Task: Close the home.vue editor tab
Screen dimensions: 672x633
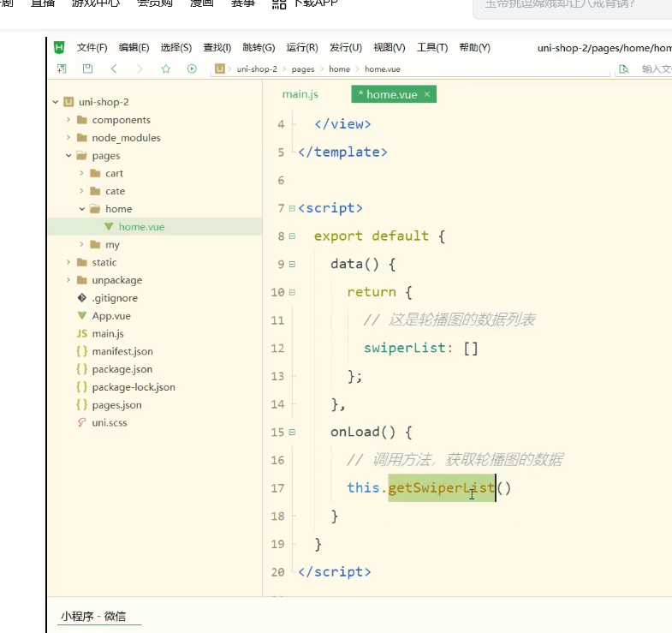Action: tap(426, 94)
